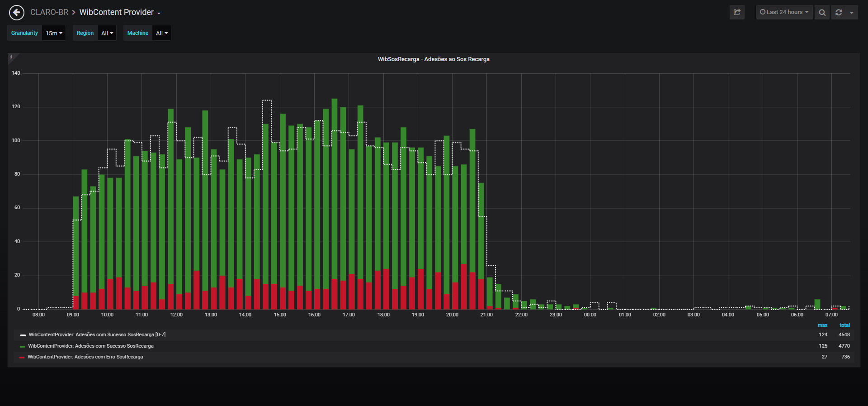Open the WibSosRecarga panel title menu

click(434, 59)
